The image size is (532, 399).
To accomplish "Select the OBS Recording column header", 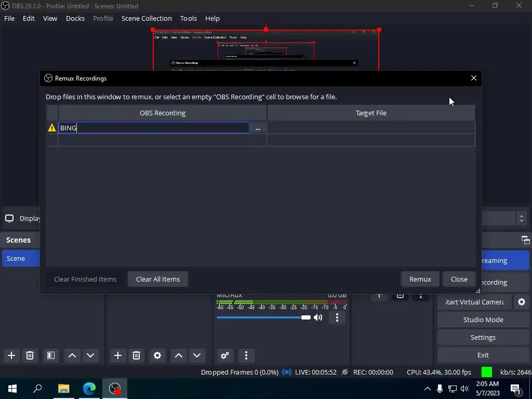I will pyautogui.click(x=163, y=113).
